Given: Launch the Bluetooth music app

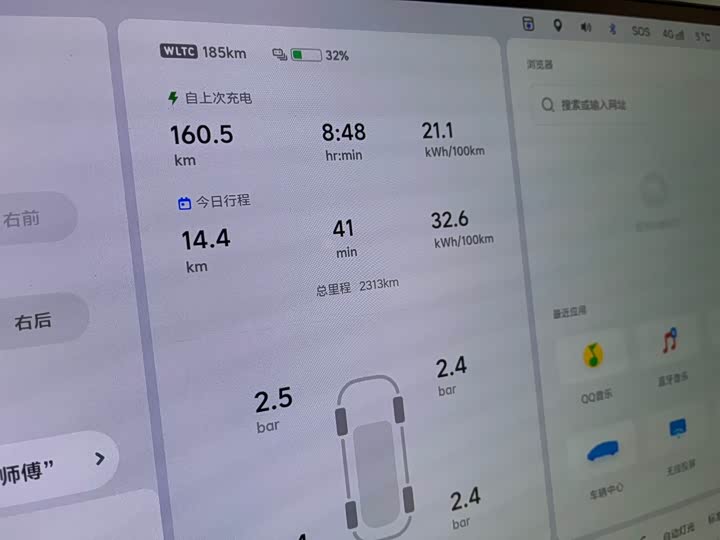Looking at the screenshot, I should pos(671,341).
